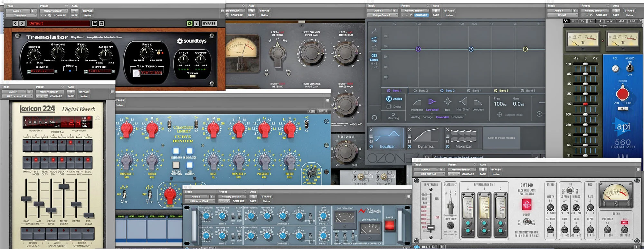Click the 120.0 bpm tempo field
This screenshot has width=644, height=249.
[x=151, y=73]
